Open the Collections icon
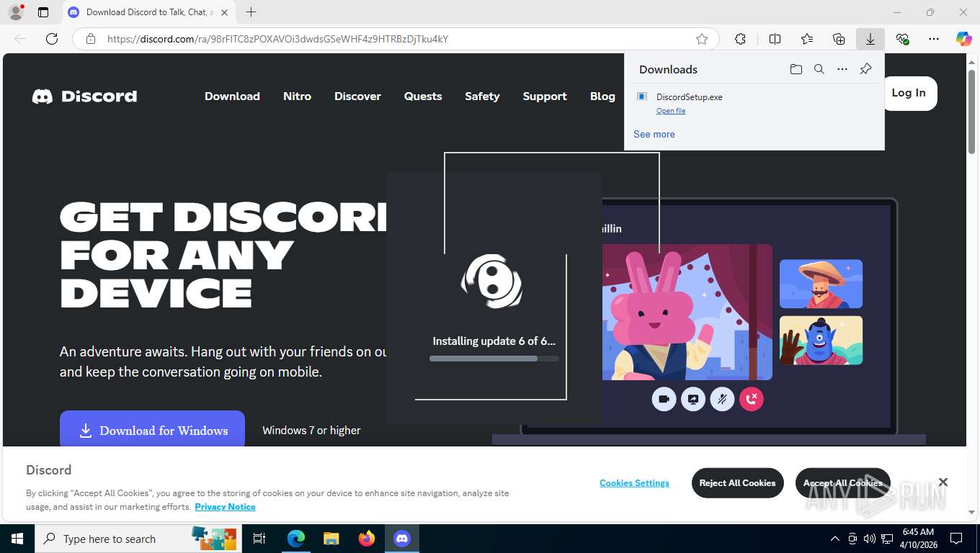This screenshot has height=553, width=980. 839,39
